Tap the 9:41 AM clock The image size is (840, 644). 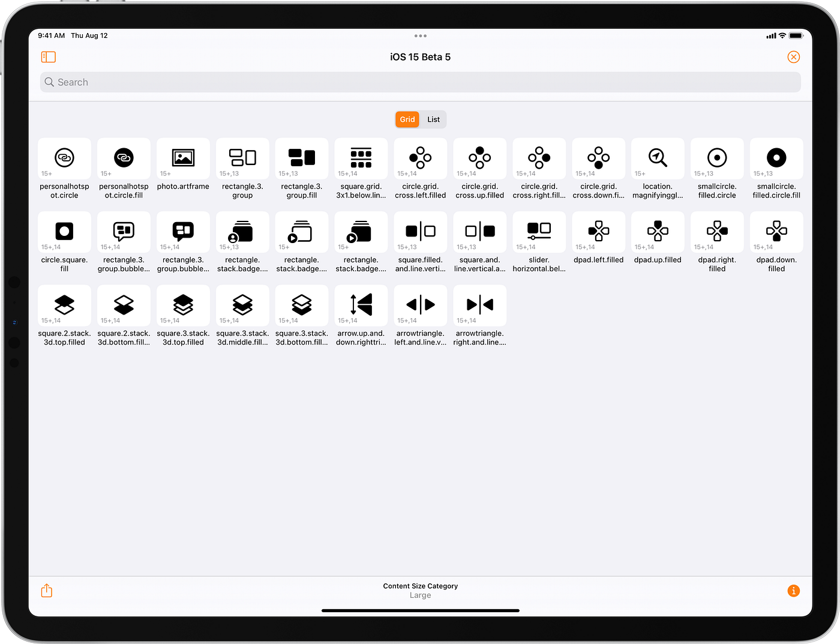52,36
